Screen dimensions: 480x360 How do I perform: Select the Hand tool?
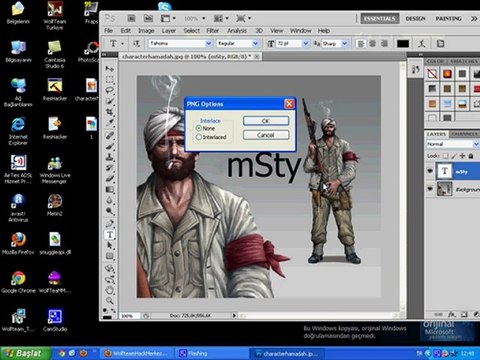pos(110,290)
